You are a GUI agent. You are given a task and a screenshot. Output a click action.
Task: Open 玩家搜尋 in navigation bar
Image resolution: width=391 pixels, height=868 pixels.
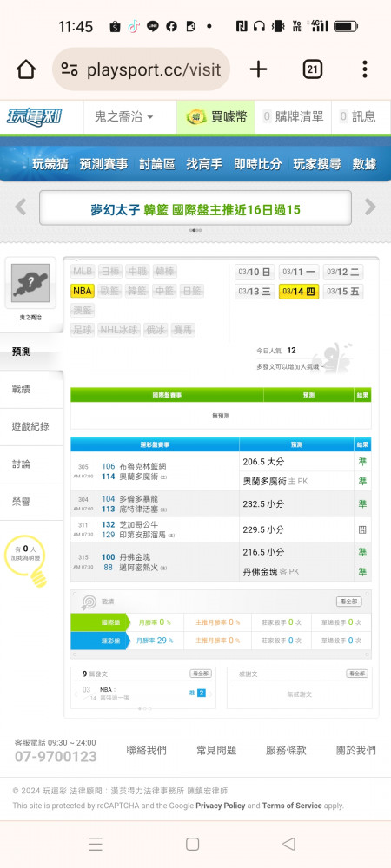pos(317,164)
